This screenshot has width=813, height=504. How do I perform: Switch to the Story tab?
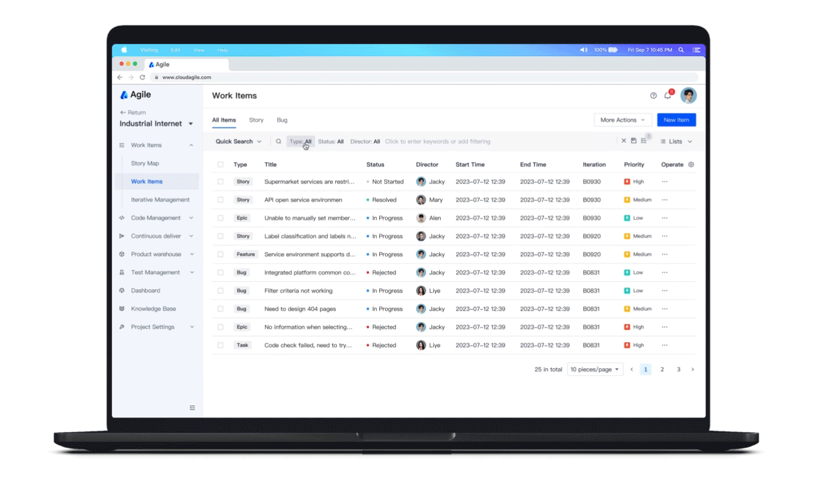coord(256,120)
